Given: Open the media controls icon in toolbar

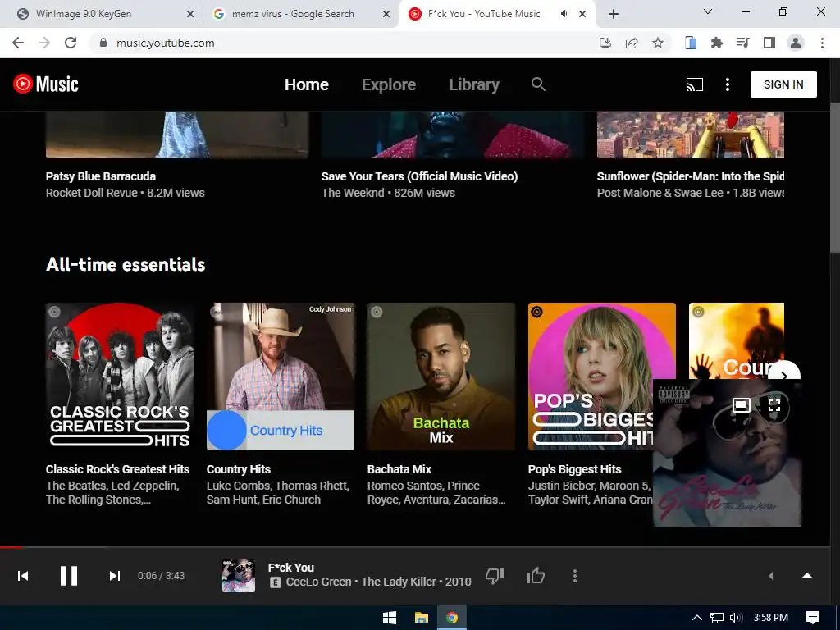Looking at the screenshot, I should [x=742, y=43].
